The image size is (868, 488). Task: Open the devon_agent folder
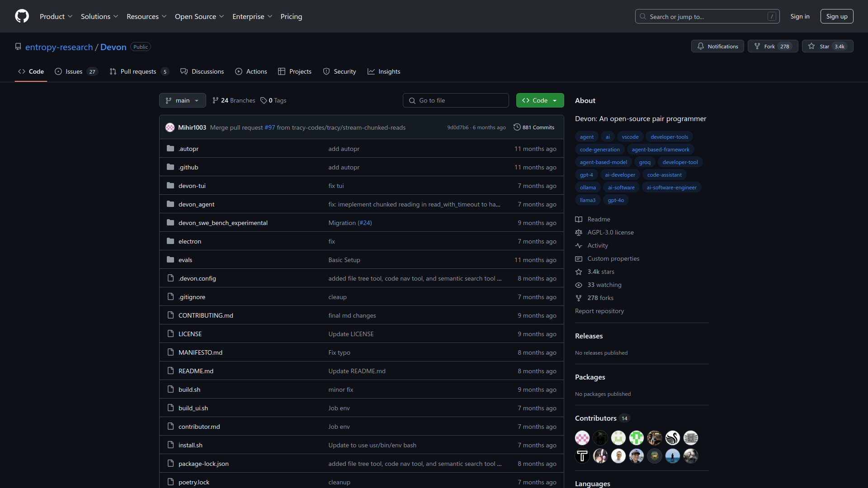[x=196, y=204]
